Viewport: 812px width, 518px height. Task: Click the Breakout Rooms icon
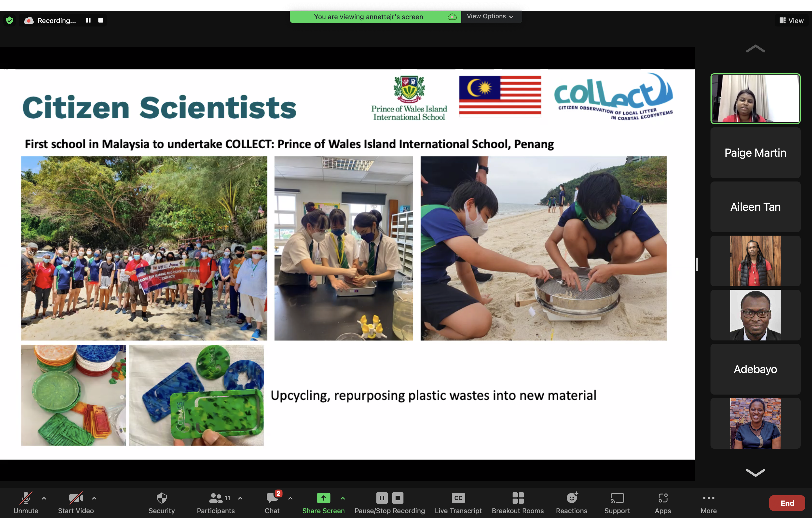pos(518,498)
